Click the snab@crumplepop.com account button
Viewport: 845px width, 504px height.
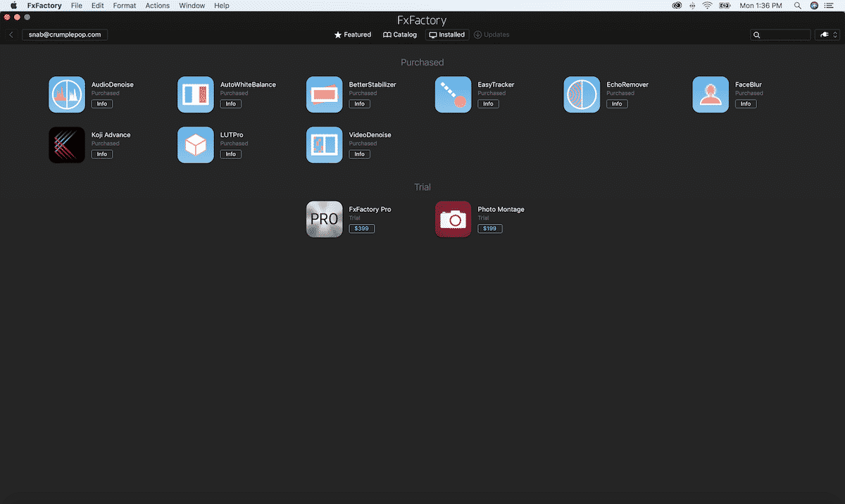[x=65, y=34]
